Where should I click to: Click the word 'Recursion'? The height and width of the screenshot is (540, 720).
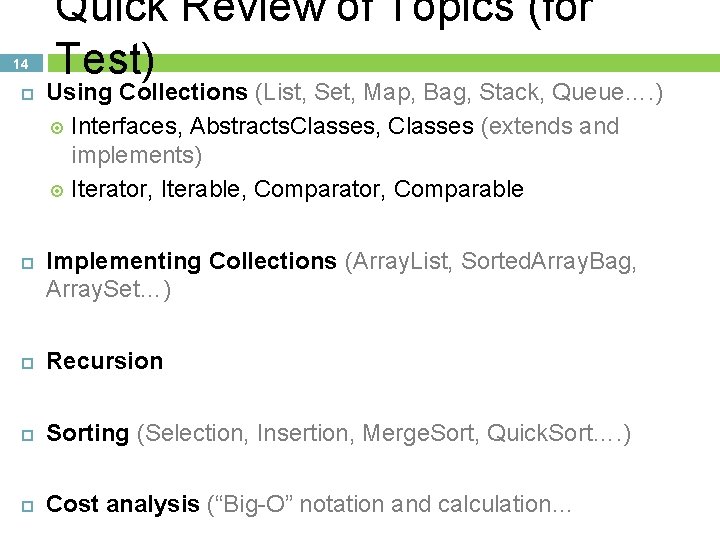tap(105, 361)
